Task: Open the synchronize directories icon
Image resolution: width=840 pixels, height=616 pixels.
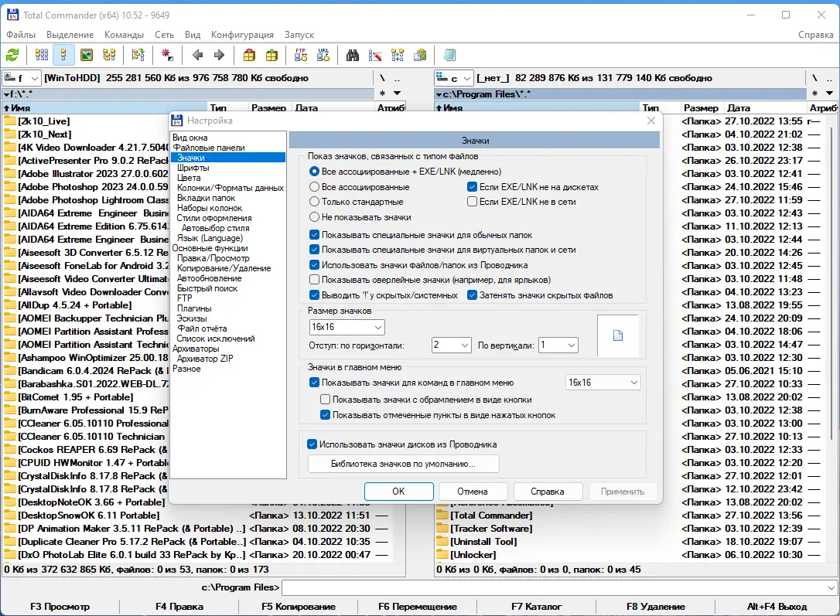Action: [398, 55]
